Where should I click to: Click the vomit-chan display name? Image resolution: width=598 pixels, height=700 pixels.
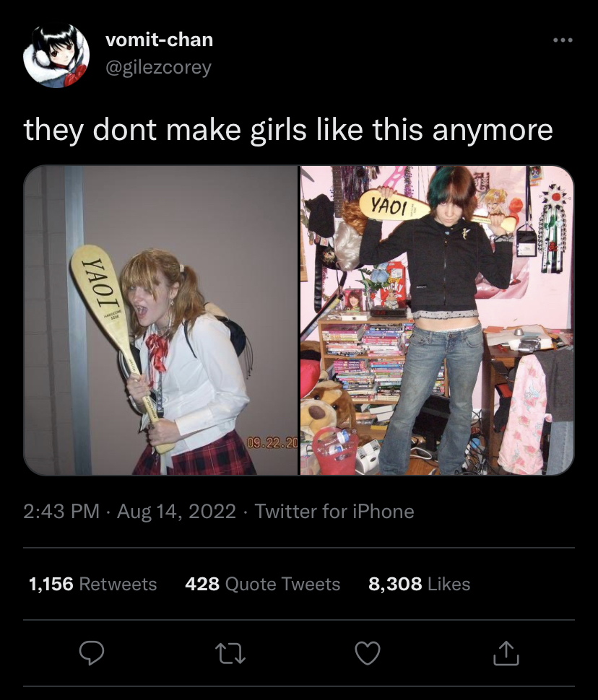pos(159,40)
